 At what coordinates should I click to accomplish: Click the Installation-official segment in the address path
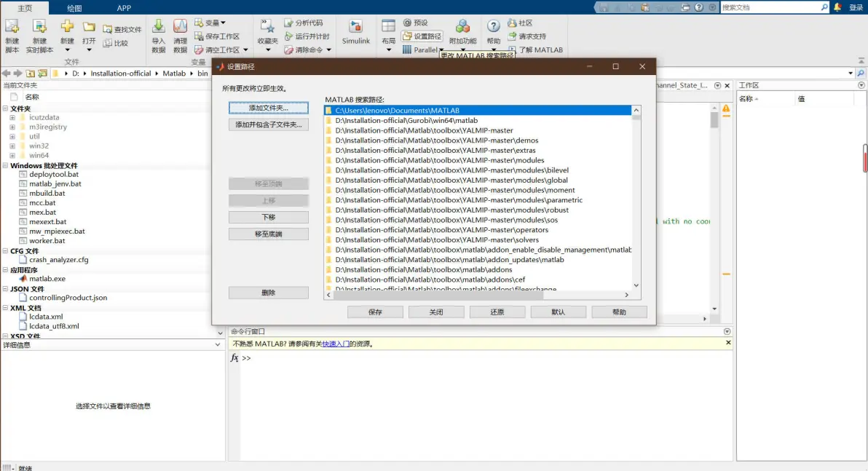coord(121,73)
